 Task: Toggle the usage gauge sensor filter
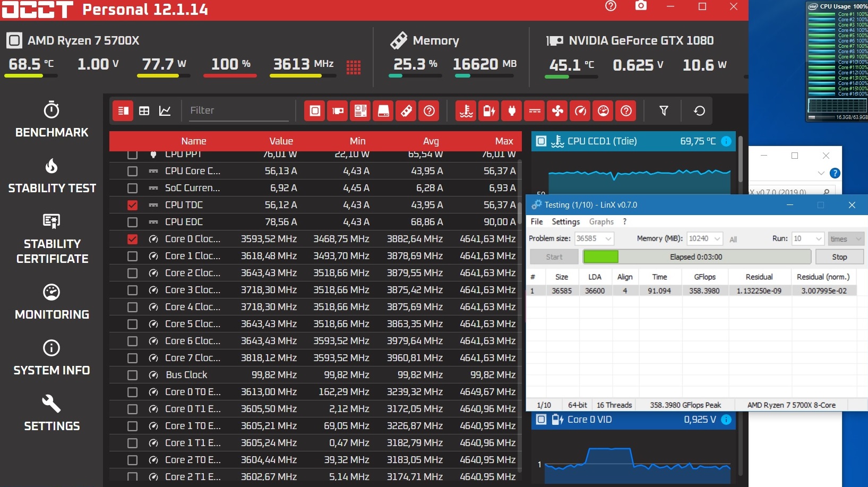click(x=603, y=110)
